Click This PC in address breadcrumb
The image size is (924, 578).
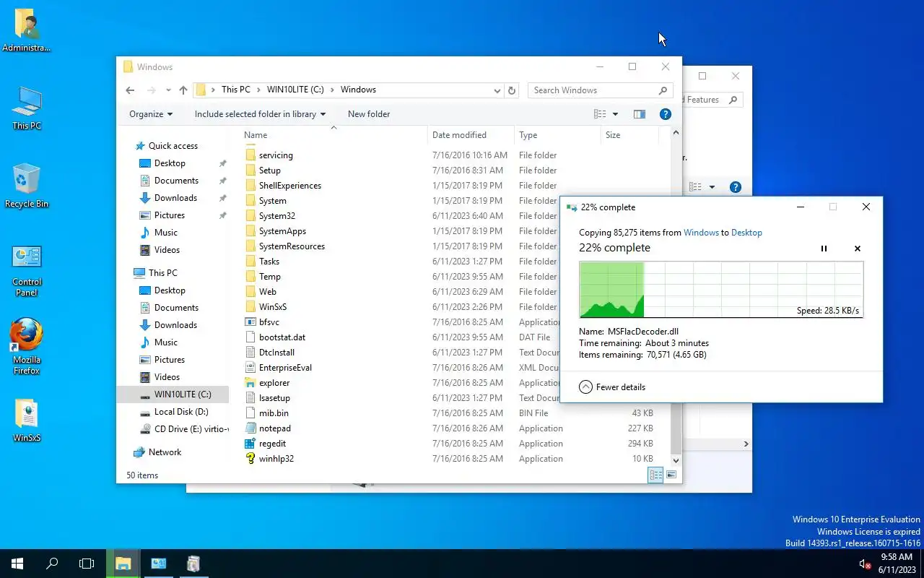coord(236,90)
